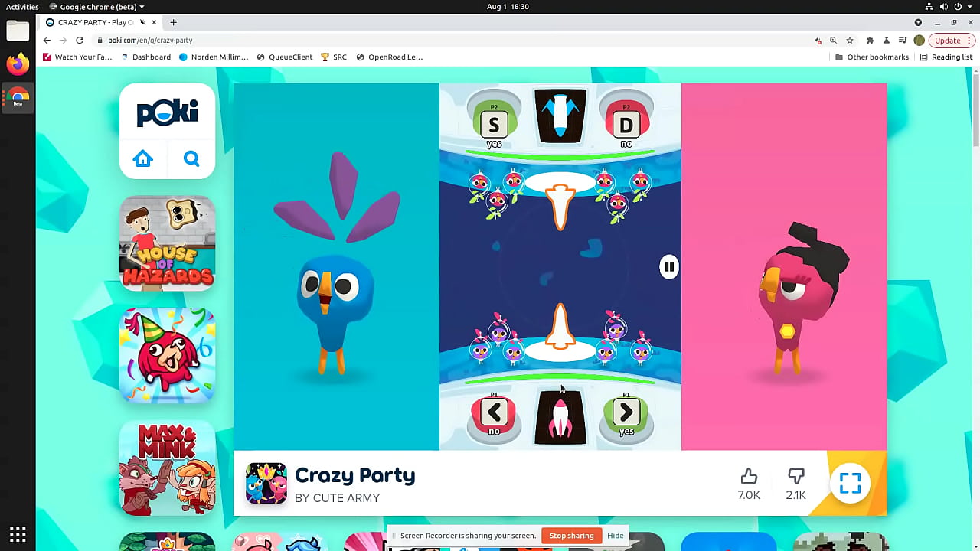Open SRC bookmark
The image size is (980, 551).
(x=334, y=57)
